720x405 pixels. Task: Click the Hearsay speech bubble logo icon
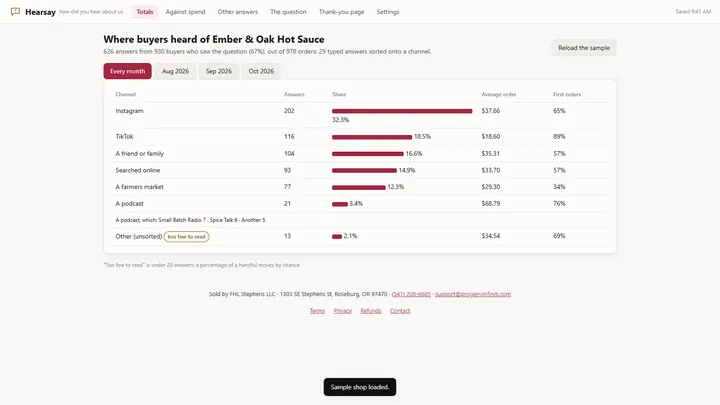[x=15, y=11]
